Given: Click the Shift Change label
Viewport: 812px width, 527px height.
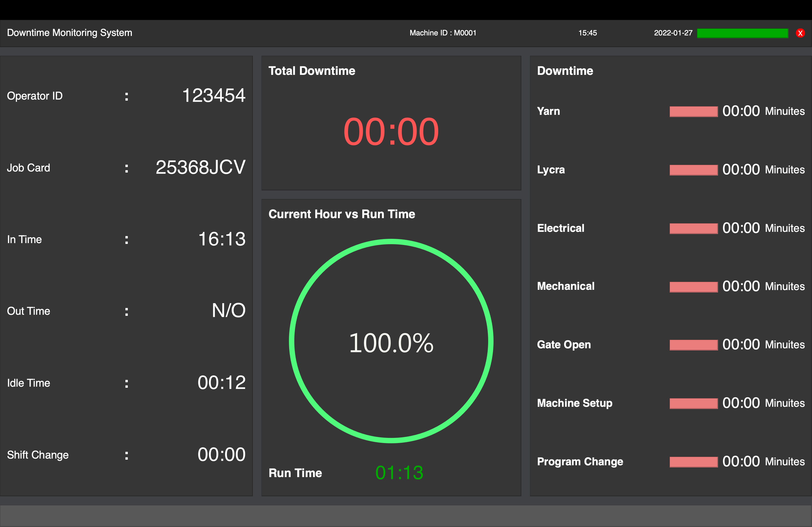Looking at the screenshot, I should pyautogui.click(x=38, y=455).
